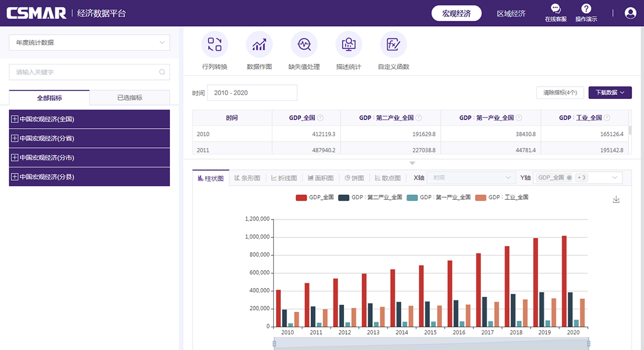The width and height of the screenshot is (644, 350).
Task: Download the chart image
Action: pyautogui.click(x=617, y=200)
